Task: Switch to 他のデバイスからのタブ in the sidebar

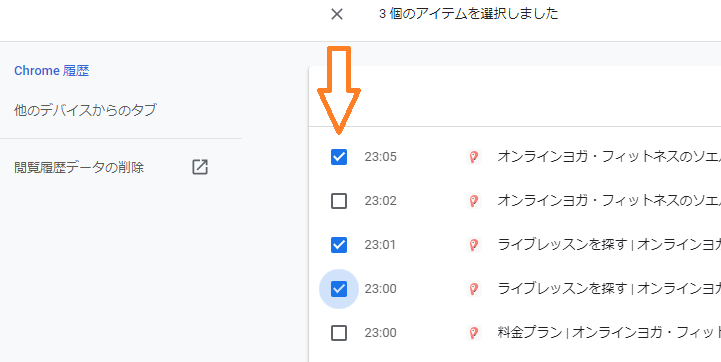Action: (x=86, y=110)
